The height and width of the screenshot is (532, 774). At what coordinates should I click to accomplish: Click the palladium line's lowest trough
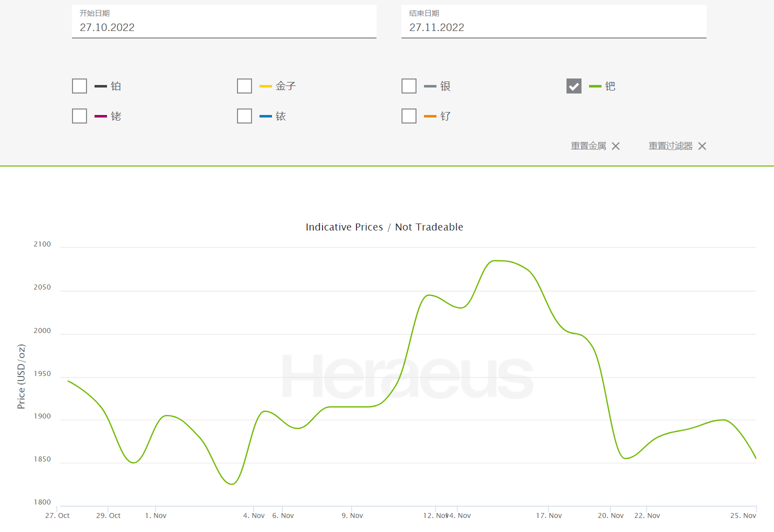click(232, 484)
